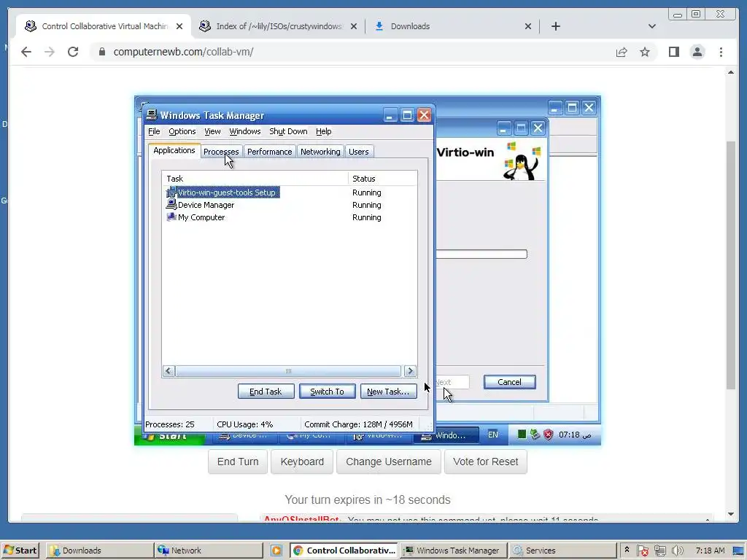Screen dimensions: 747x560
Task: Click the page scrollbar up arrow
Action: click(x=731, y=72)
